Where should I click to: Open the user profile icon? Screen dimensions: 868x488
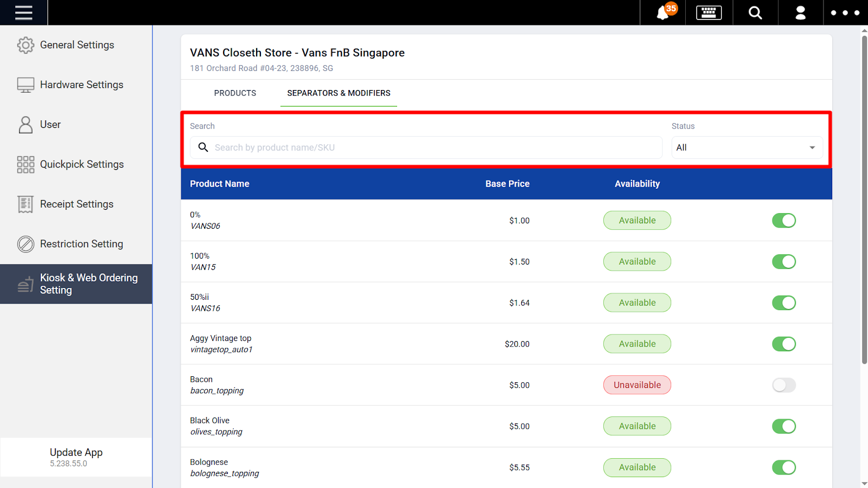coord(800,12)
